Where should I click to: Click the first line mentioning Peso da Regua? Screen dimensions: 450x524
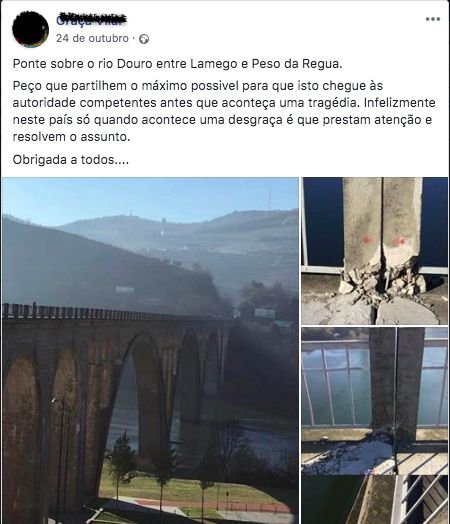[x=177, y=63]
